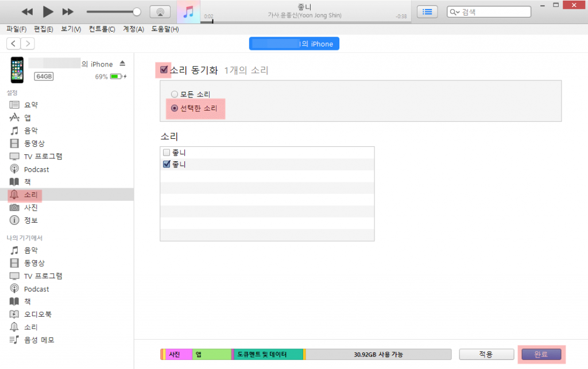Select the 모든 소리 radio option
This screenshot has width=588, height=369.
click(175, 94)
